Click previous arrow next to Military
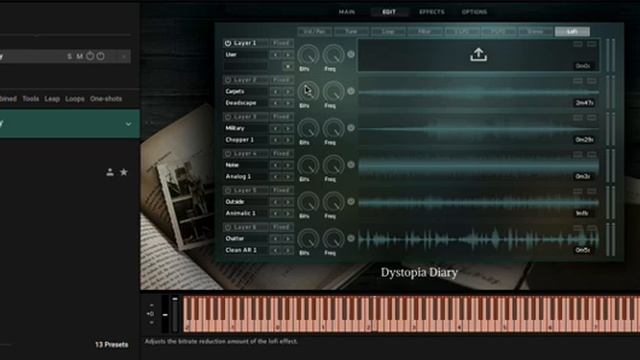 coord(276,128)
